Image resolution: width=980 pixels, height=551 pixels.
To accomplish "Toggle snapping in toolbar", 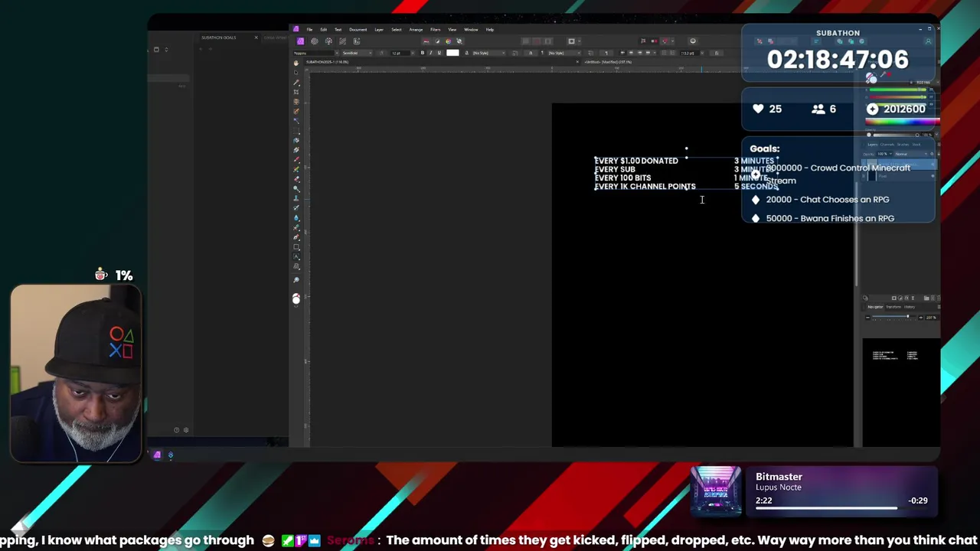I will (x=665, y=41).
